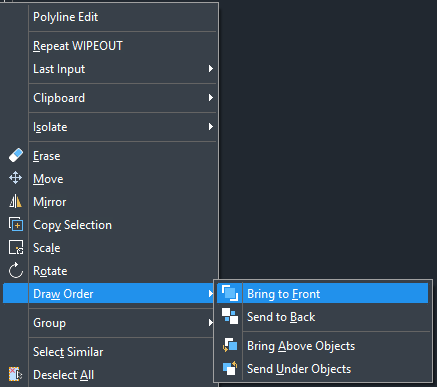
Task: Click the Scale tool icon
Action: click(16, 247)
